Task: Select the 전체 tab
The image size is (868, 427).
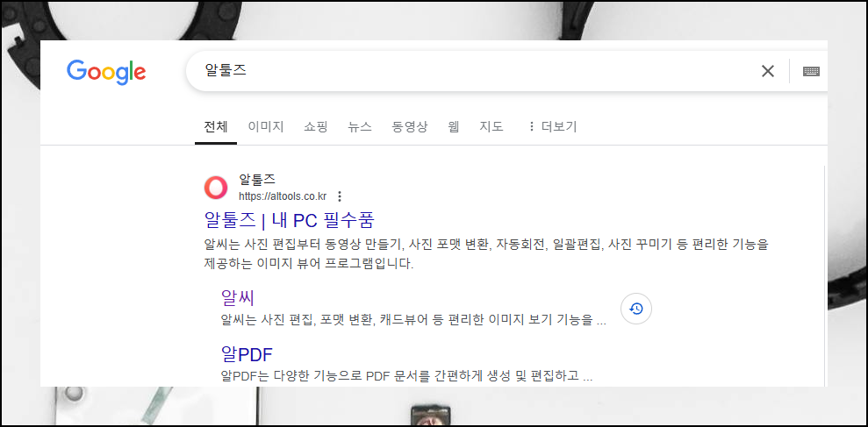Action: 216,126
